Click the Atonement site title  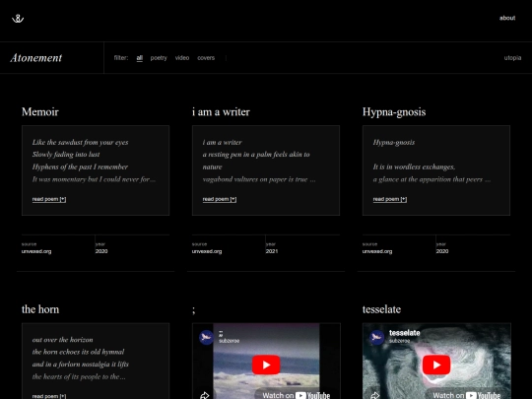pyautogui.click(x=36, y=58)
